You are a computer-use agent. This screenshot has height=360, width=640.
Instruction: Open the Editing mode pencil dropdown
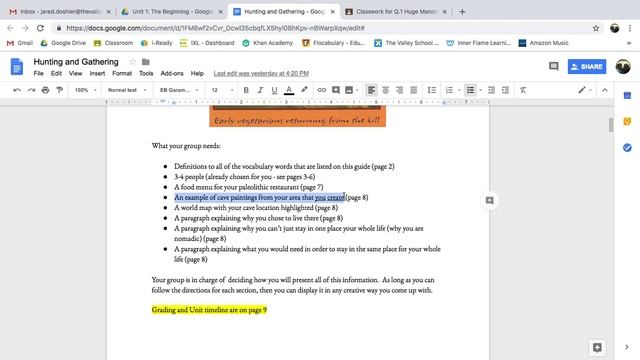tap(585, 90)
